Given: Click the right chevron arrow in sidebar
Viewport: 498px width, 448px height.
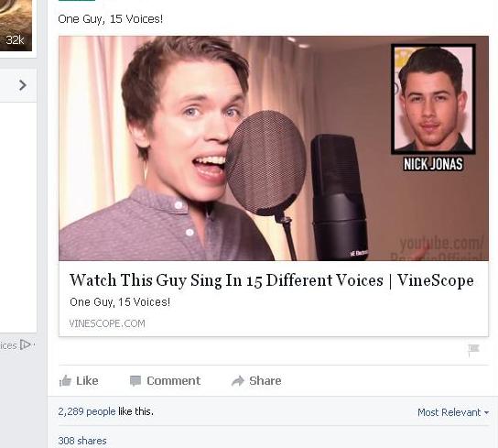Looking at the screenshot, I should click(22, 85).
